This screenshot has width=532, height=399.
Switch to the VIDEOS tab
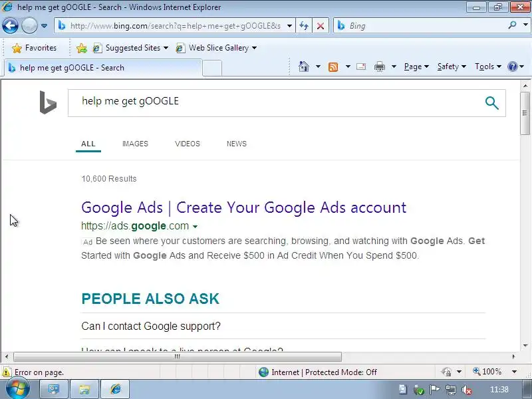pos(188,144)
